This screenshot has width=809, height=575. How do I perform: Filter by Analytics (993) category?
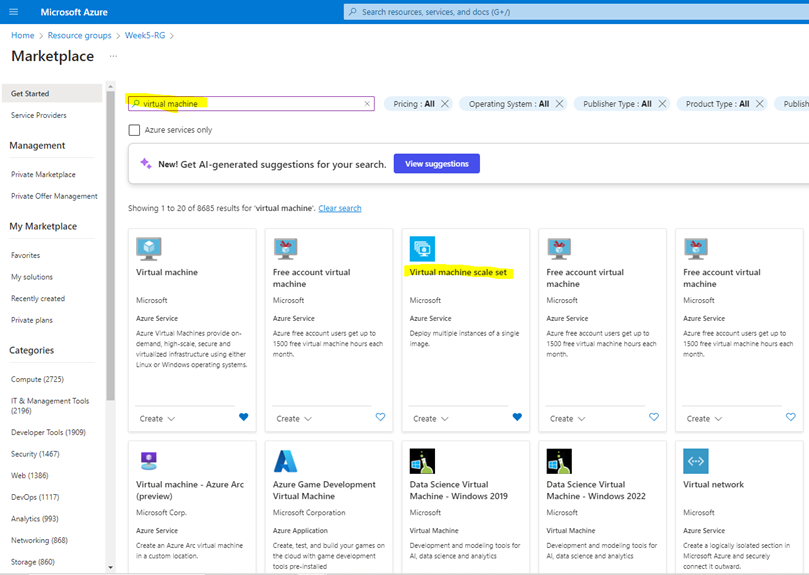(35, 519)
